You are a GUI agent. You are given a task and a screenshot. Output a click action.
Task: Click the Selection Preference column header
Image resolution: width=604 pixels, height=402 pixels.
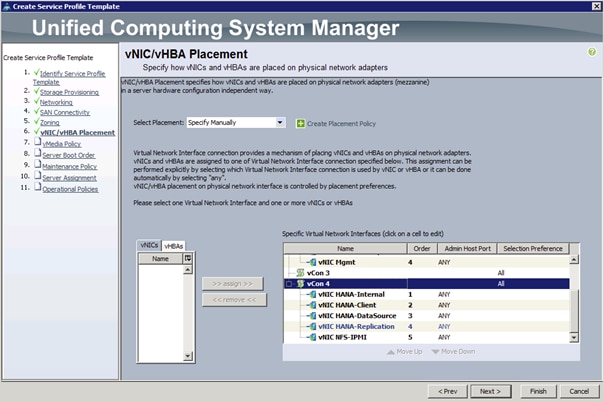(x=533, y=249)
